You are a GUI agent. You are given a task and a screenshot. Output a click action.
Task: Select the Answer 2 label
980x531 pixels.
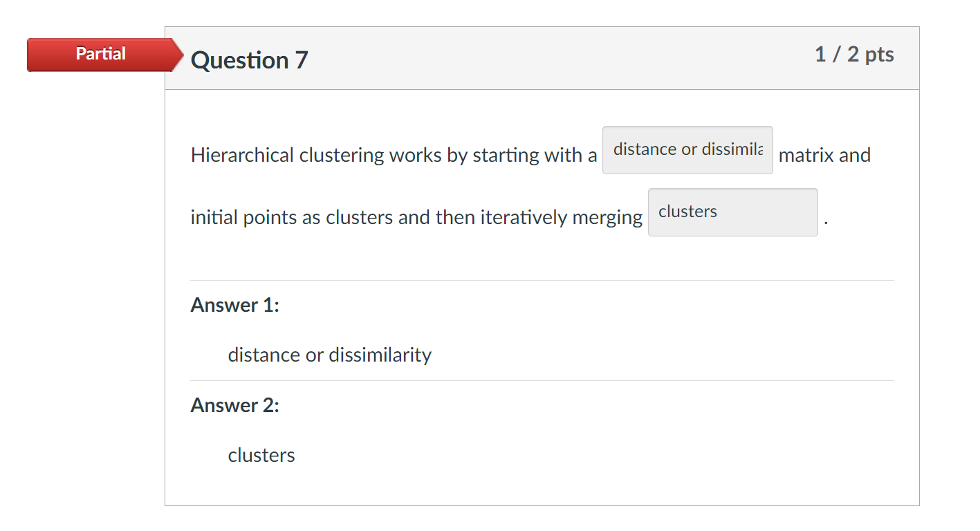pyautogui.click(x=234, y=405)
